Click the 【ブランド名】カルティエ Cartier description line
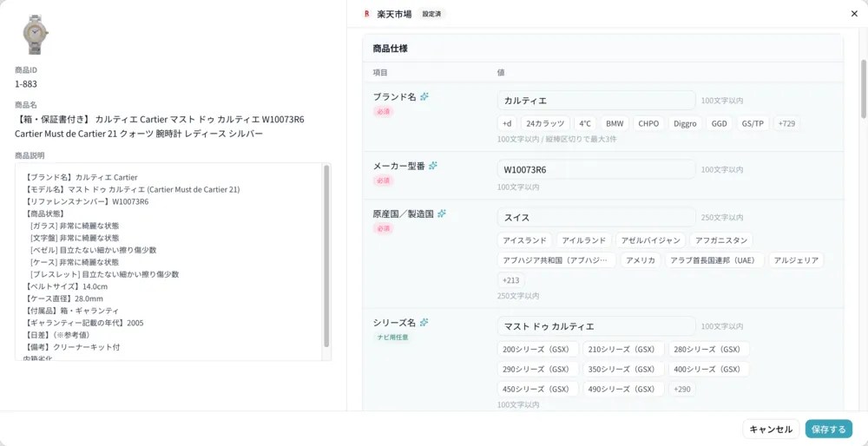 81,177
